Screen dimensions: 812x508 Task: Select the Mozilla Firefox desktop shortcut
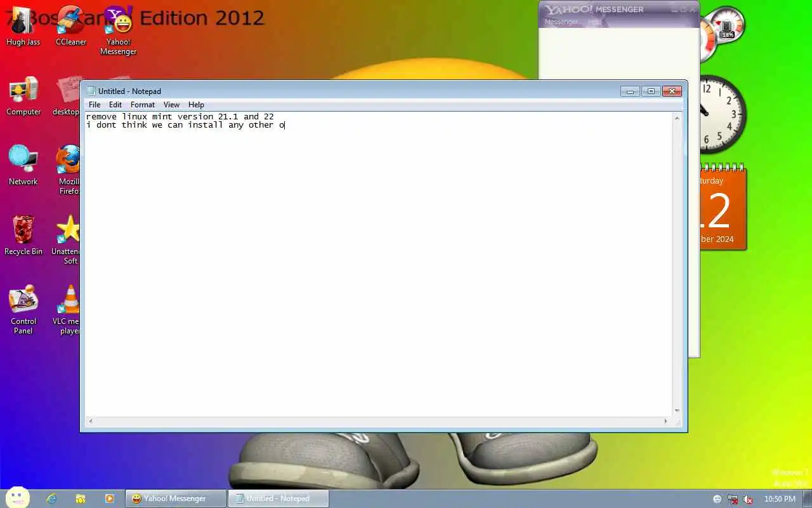[x=69, y=170]
